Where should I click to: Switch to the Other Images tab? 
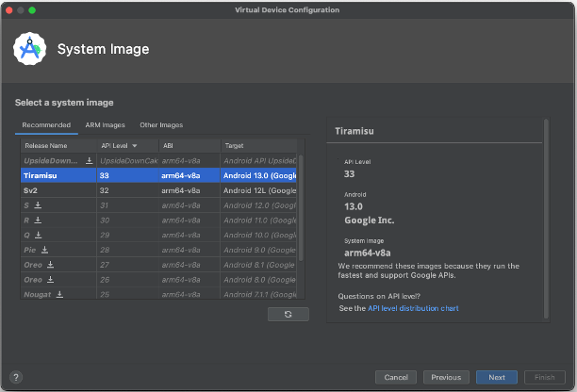pyautogui.click(x=161, y=125)
